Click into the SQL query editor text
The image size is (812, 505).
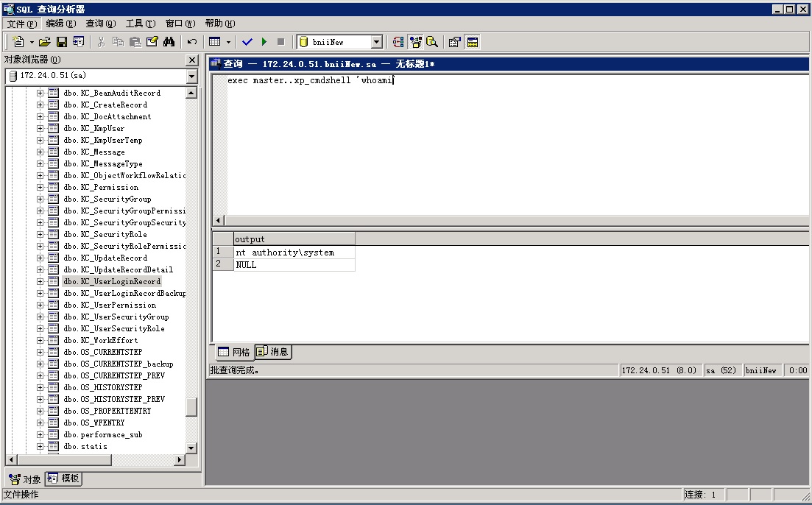tap(311, 80)
